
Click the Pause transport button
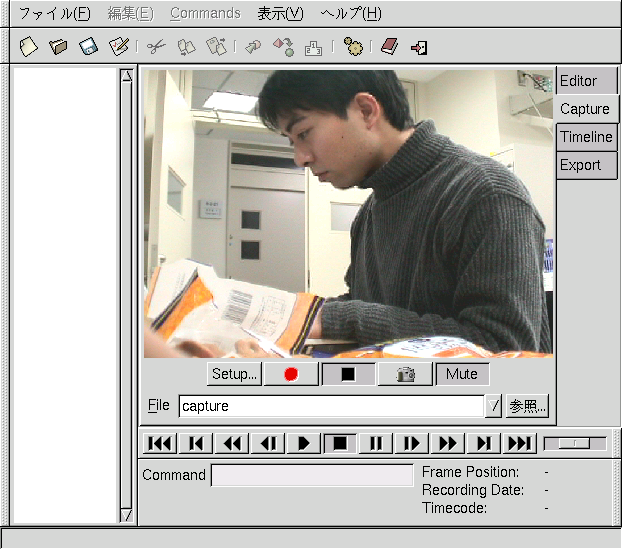[x=376, y=443]
